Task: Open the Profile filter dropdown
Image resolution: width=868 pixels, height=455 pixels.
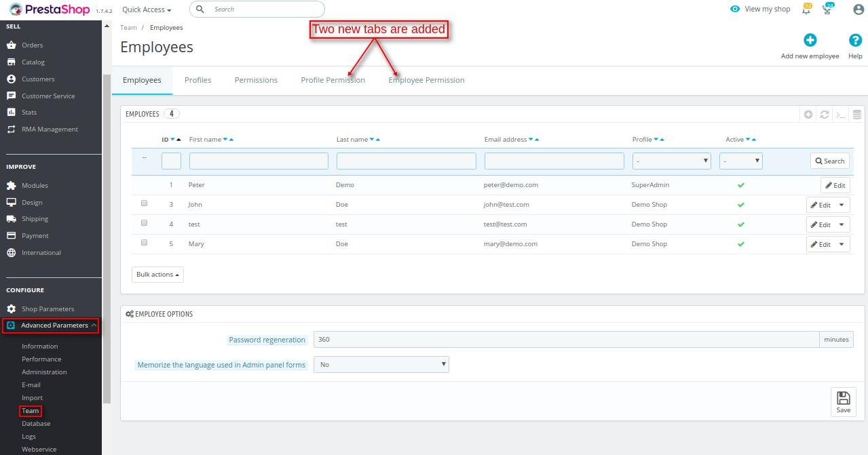Action: (x=671, y=161)
